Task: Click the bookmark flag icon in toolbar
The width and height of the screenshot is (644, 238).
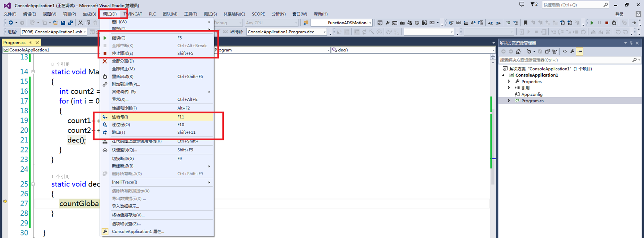Action: (525, 23)
